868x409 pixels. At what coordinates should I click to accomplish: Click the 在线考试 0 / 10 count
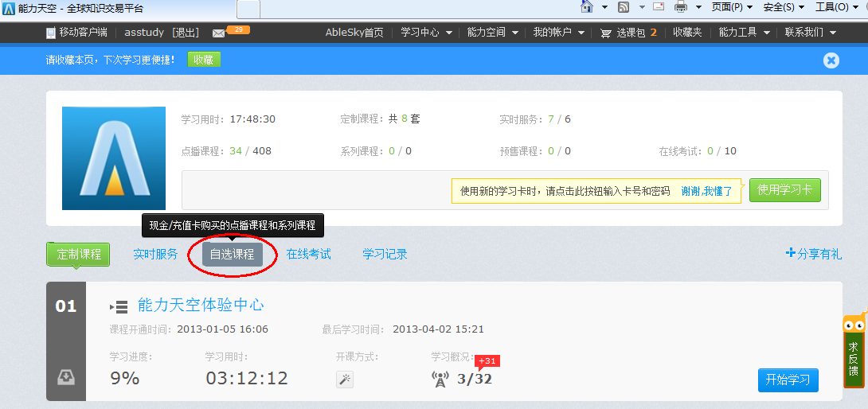[721, 150]
